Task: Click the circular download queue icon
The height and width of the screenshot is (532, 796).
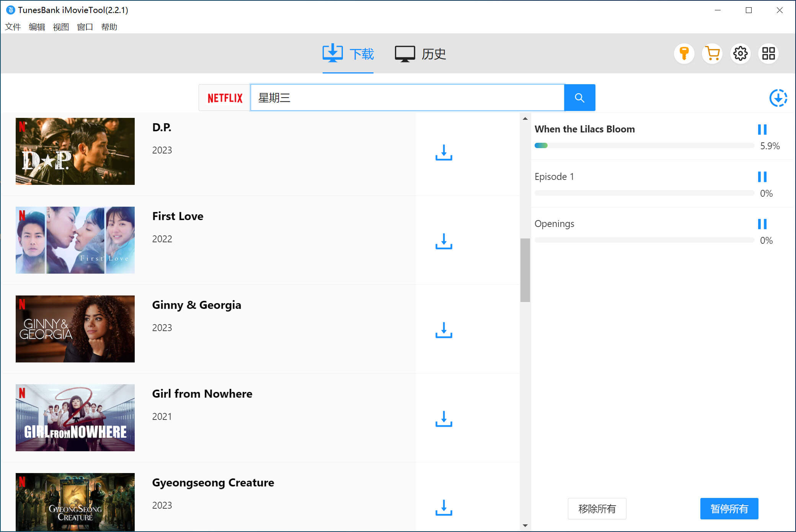Action: pyautogui.click(x=778, y=98)
